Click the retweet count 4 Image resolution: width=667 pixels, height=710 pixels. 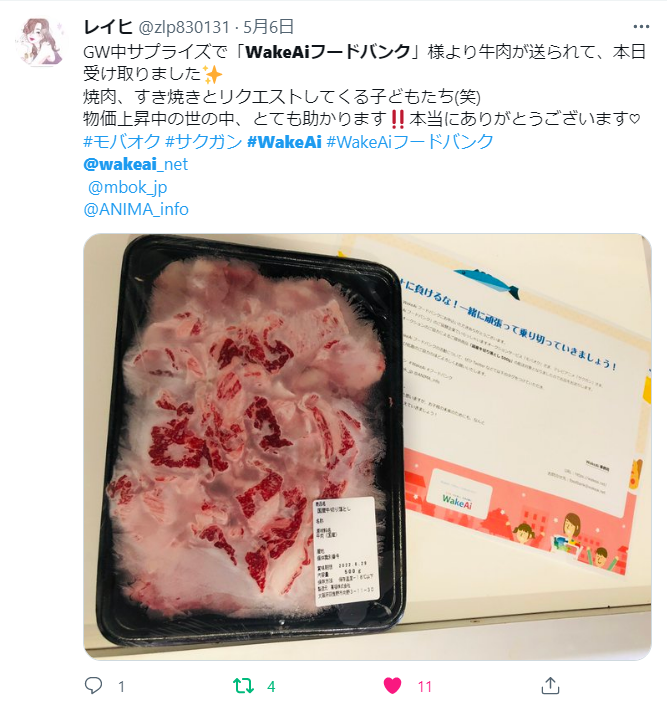(x=271, y=686)
